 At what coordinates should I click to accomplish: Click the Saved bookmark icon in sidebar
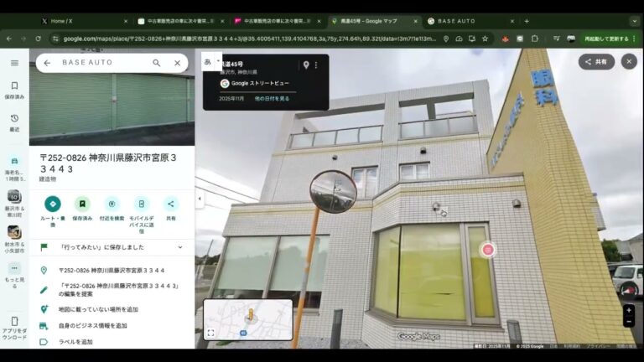(x=14, y=86)
